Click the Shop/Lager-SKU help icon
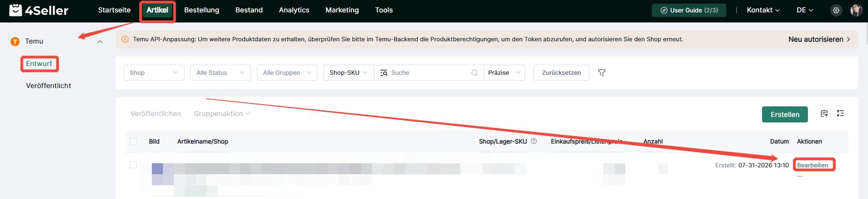This screenshot has height=199, width=868. tap(534, 141)
